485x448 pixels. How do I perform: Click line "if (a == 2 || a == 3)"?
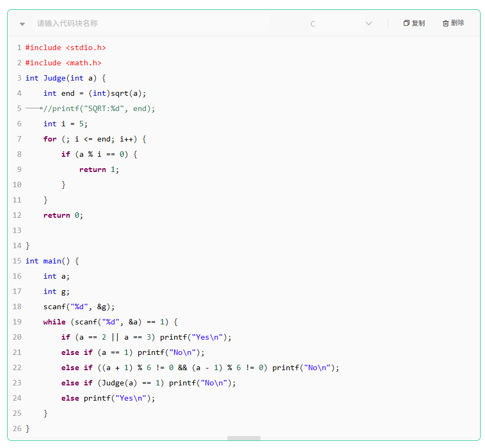[x=146, y=337]
